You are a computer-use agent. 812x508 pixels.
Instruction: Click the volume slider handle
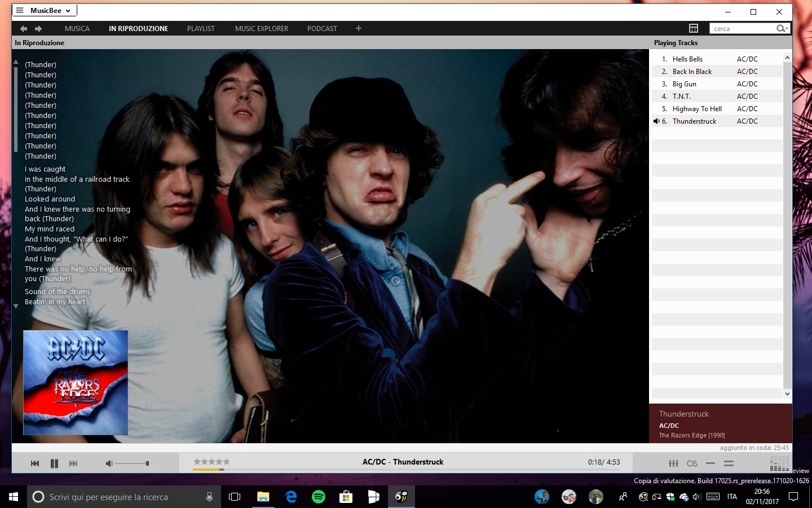coord(147,463)
